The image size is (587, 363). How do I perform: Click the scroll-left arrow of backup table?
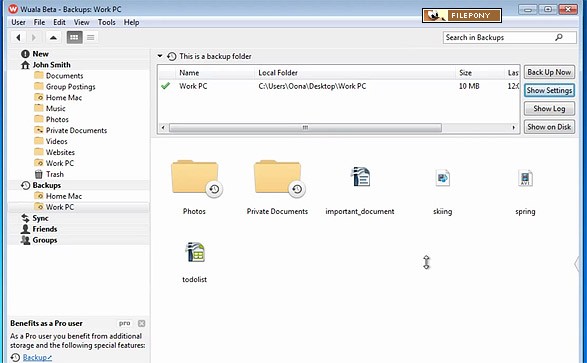pos(163,128)
